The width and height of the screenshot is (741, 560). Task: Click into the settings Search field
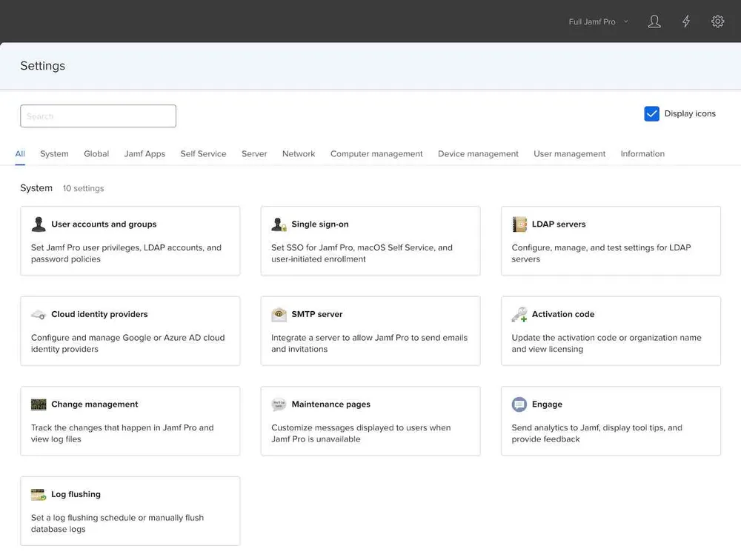[98, 116]
